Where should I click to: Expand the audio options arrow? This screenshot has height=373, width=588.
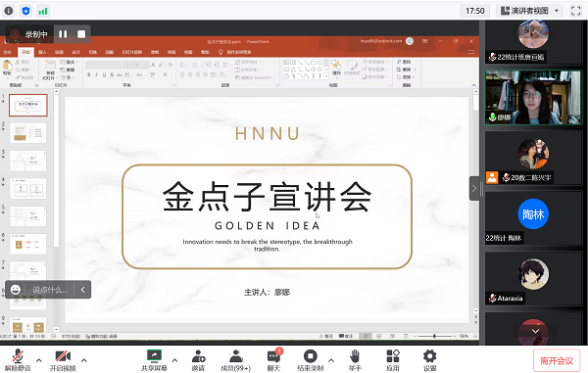pos(39,360)
